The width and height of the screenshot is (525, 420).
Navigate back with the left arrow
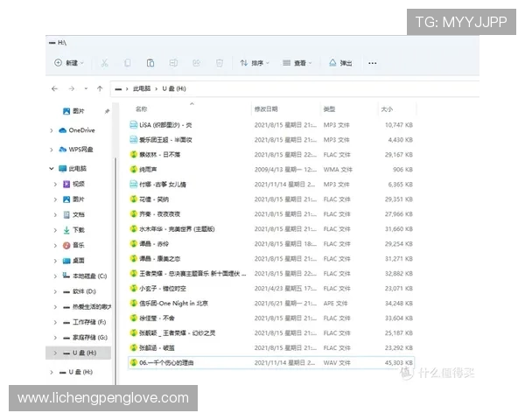[x=55, y=89]
